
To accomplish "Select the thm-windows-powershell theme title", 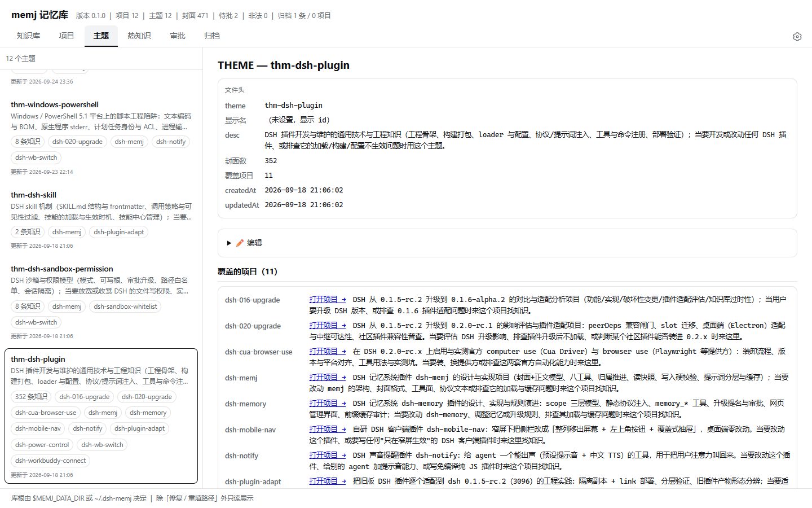I will 55,104.
